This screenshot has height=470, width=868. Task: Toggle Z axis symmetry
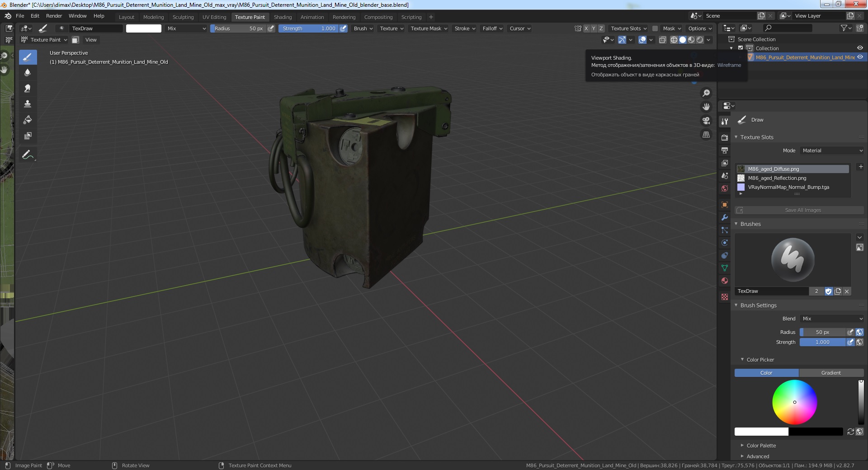[x=601, y=28]
